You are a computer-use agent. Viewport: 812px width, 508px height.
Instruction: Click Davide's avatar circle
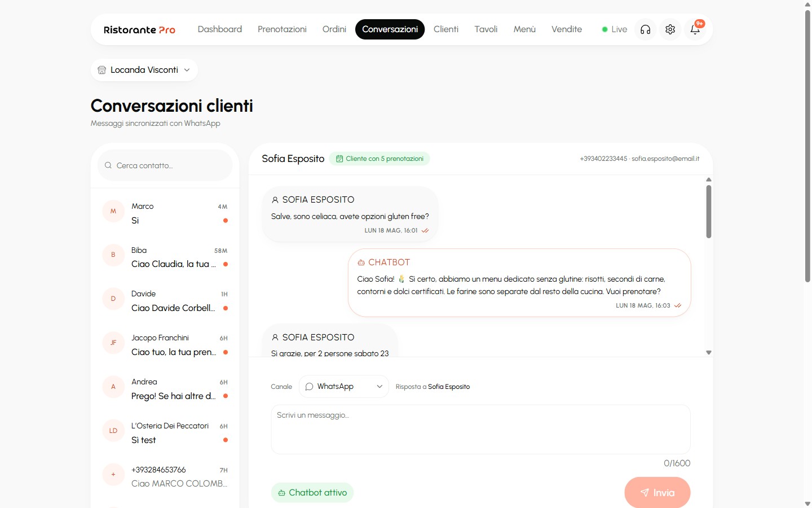pos(113,299)
